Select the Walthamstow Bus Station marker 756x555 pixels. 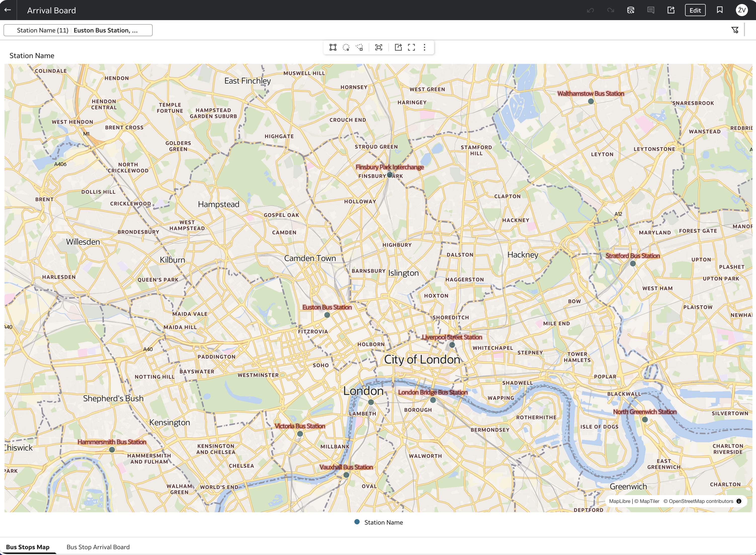[591, 101]
